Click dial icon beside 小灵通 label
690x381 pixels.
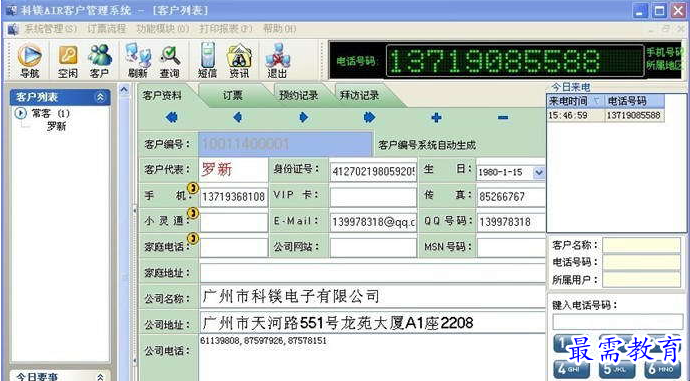pos(193,213)
